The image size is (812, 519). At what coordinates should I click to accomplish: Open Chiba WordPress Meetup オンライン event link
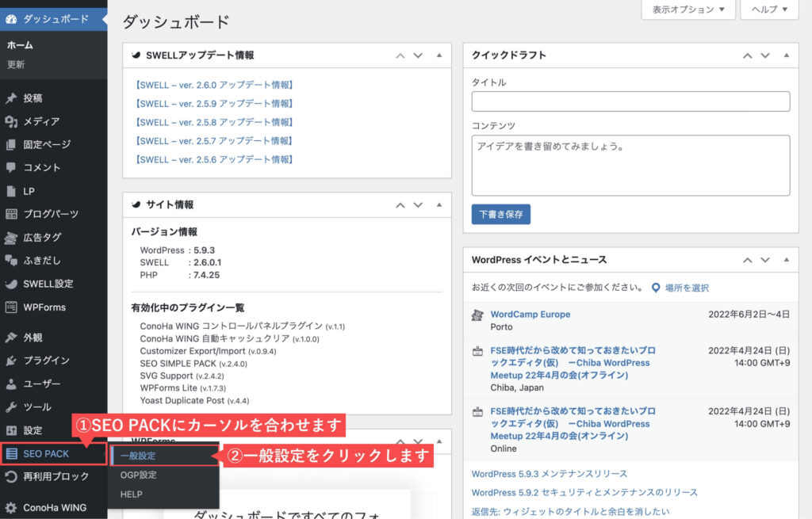click(x=573, y=423)
